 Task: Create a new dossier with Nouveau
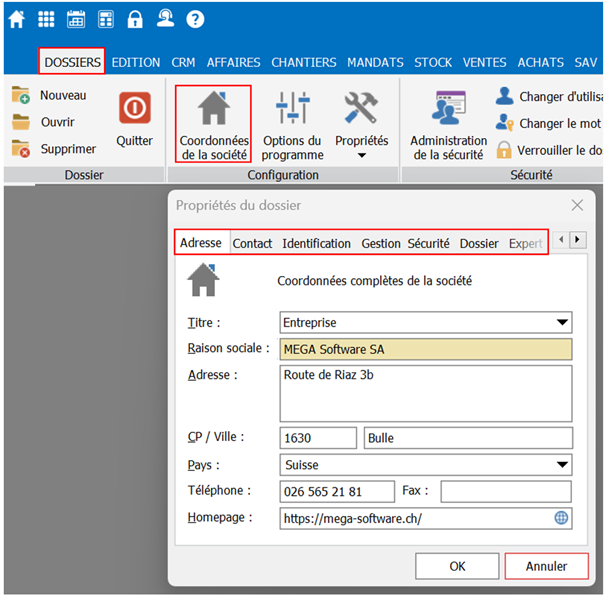49,95
